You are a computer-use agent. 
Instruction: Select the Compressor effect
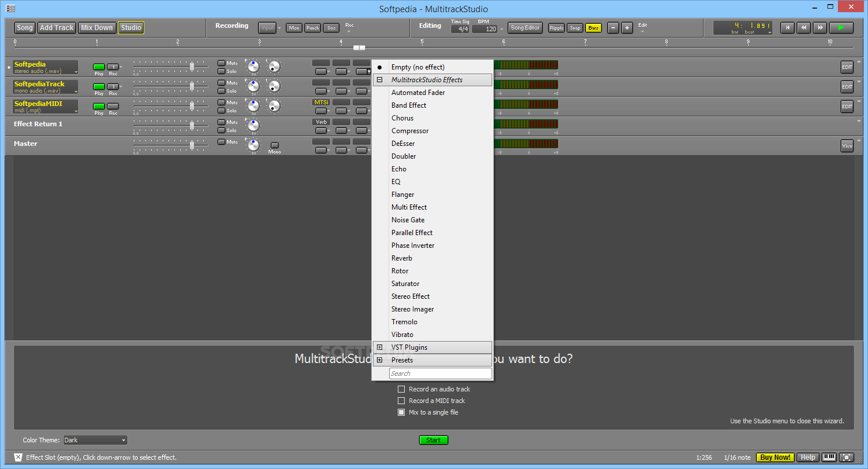pos(410,131)
